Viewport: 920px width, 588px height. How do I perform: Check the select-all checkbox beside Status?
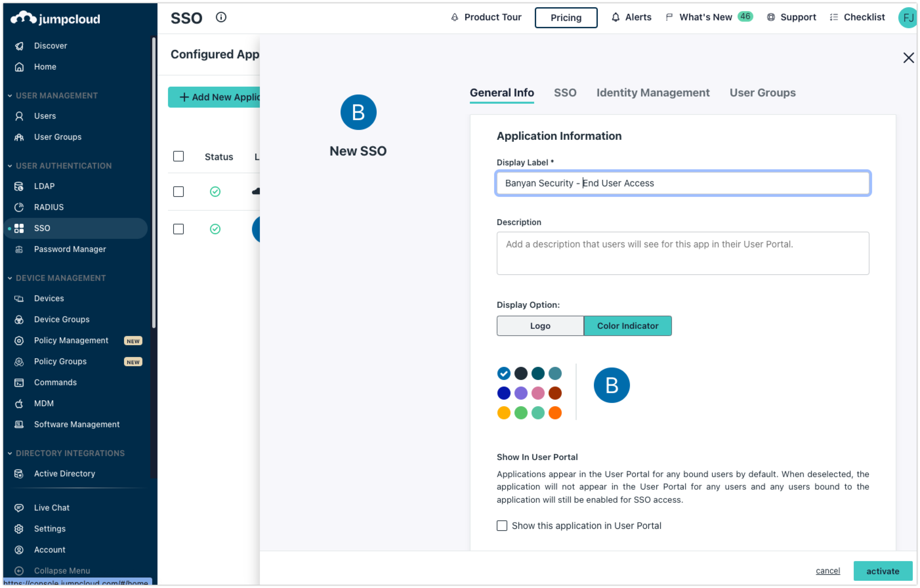click(x=178, y=156)
